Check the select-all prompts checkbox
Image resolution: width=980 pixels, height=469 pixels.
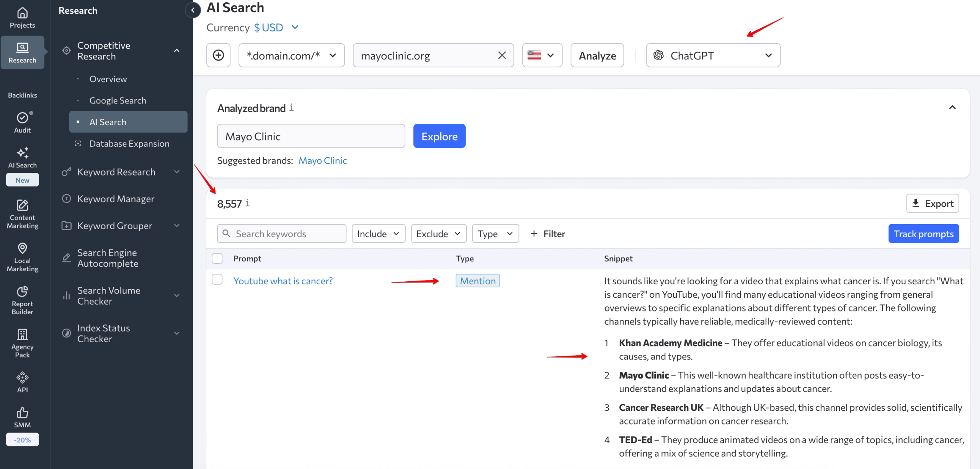[x=217, y=258]
